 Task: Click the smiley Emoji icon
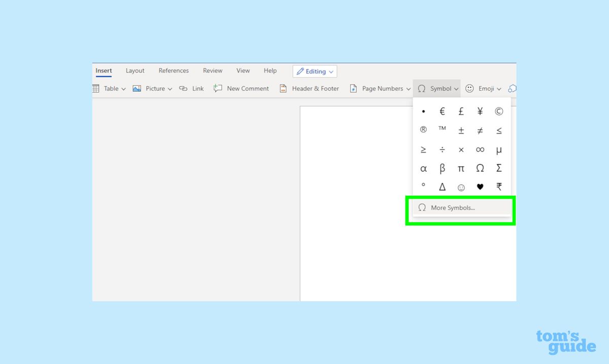[x=469, y=88]
